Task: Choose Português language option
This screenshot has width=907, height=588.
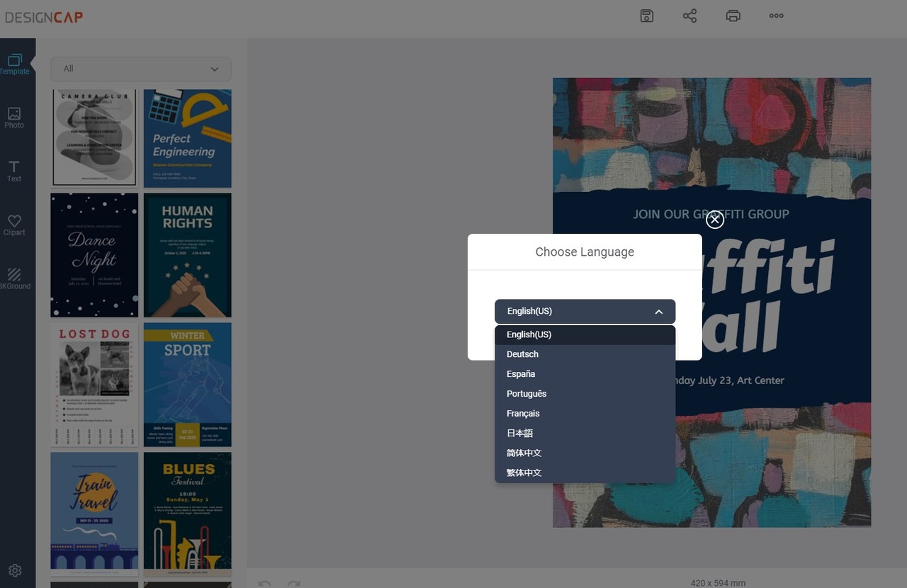Action: pos(526,394)
